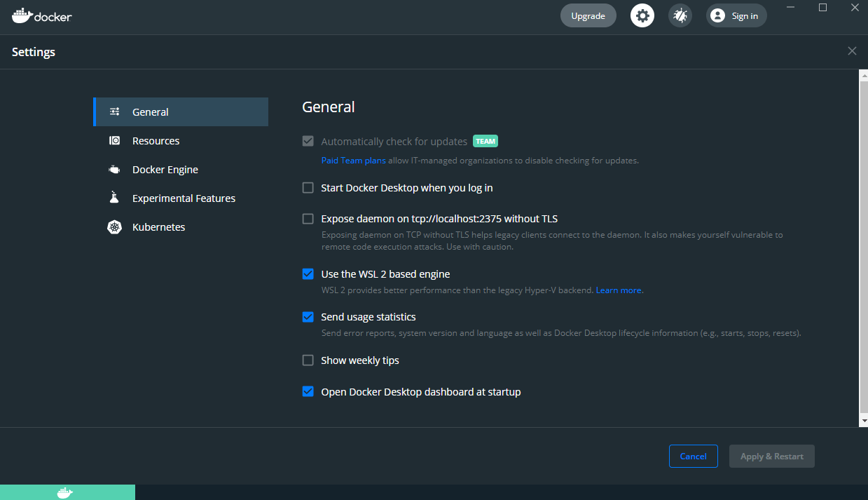This screenshot has height=500, width=868.
Task: Switch to the Kubernetes settings tab
Action: (158, 227)
